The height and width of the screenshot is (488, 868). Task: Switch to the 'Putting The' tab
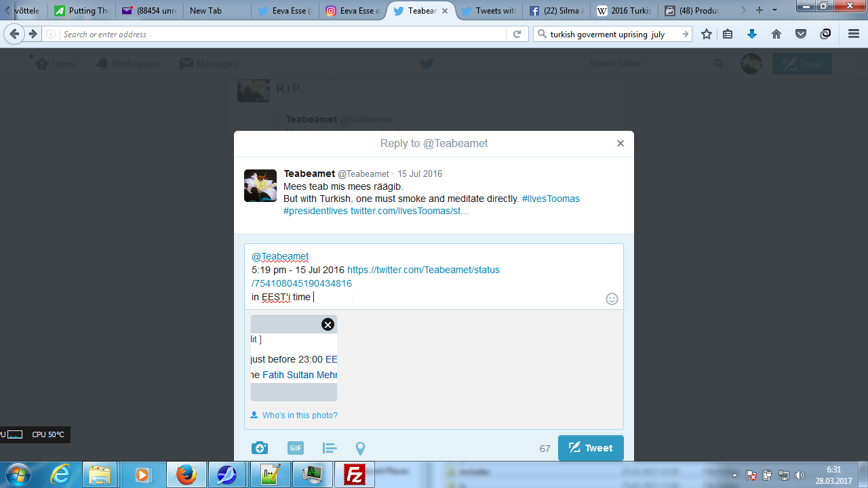(x=81, y=10)
